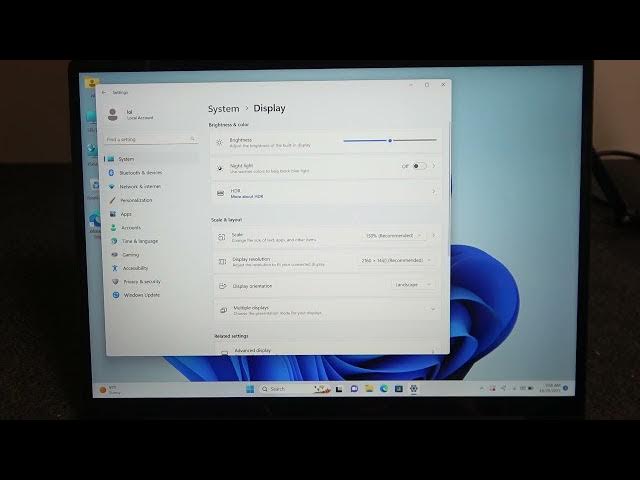This screenshot has width=640, height=480.
Task: Open the Accounts settings page
Action: pyautogui.click(x=131, y=227)
